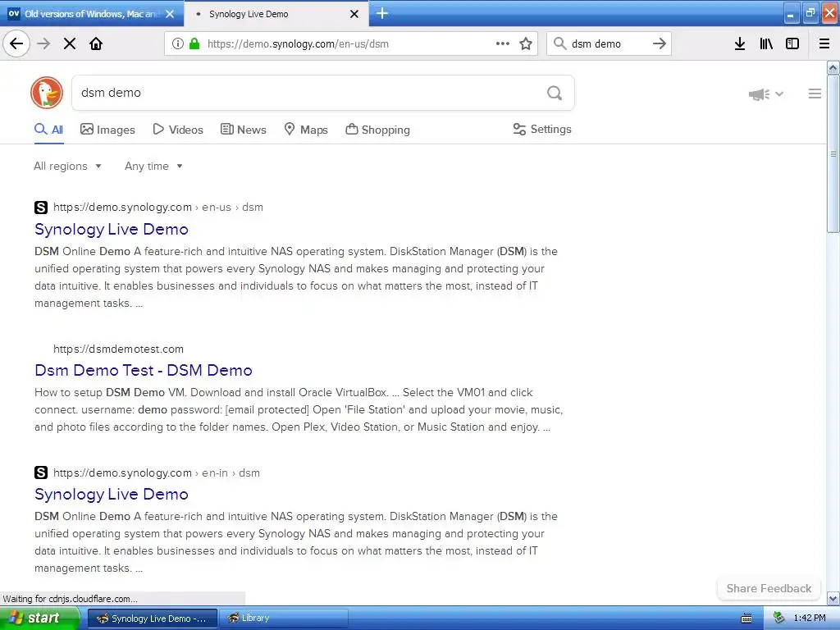Click the https://dsmdemotest.com URL

(x=118, y=349)
